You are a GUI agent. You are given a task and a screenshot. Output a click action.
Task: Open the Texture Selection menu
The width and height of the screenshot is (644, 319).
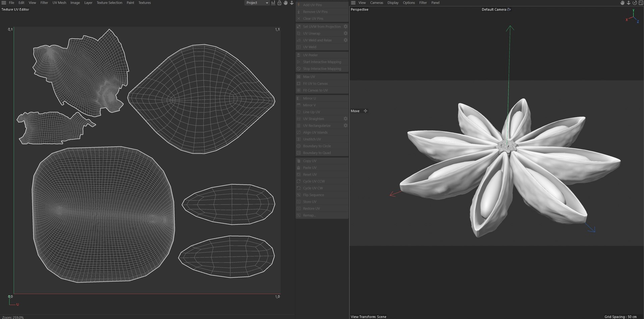[109, 3]
